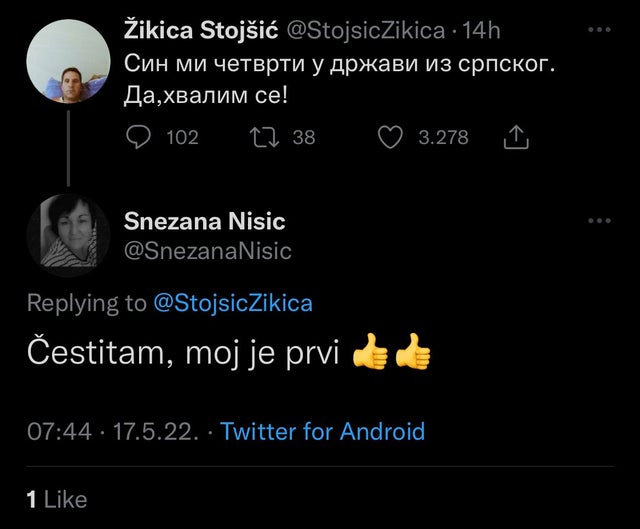Viewport: 640px width, 529px height.
Task: Click the reply speech bubble icon
Action: pos(140,137)
